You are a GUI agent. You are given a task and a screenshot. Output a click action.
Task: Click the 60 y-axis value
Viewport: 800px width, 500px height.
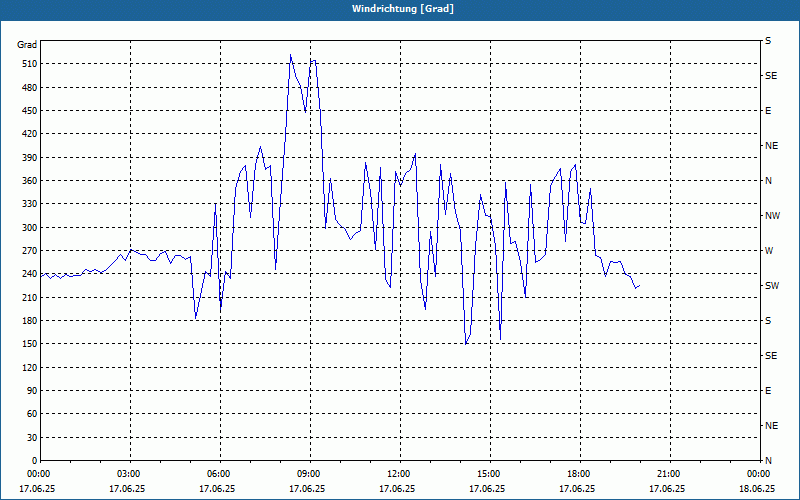click(x=31, y=414)
